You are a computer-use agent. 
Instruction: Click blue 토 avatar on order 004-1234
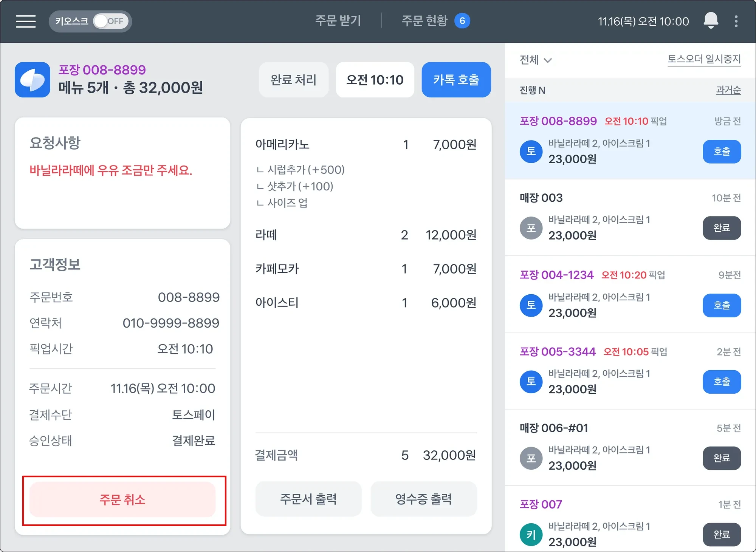(531, 305)
